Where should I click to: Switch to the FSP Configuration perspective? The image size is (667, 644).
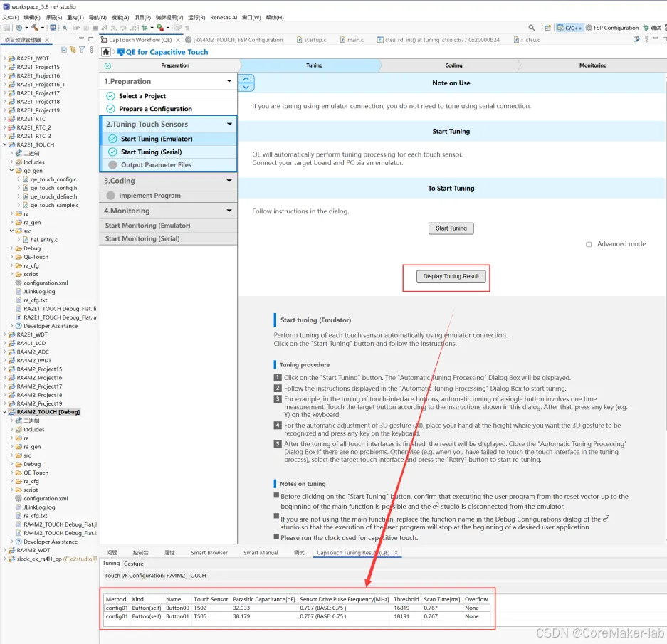pyautogui.click(x=611, y=28)
